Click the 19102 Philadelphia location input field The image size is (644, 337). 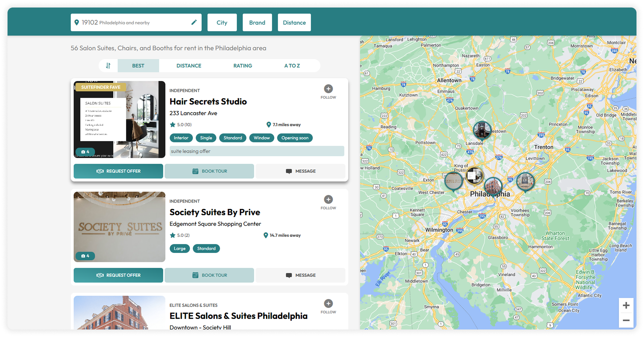point(132,23)
